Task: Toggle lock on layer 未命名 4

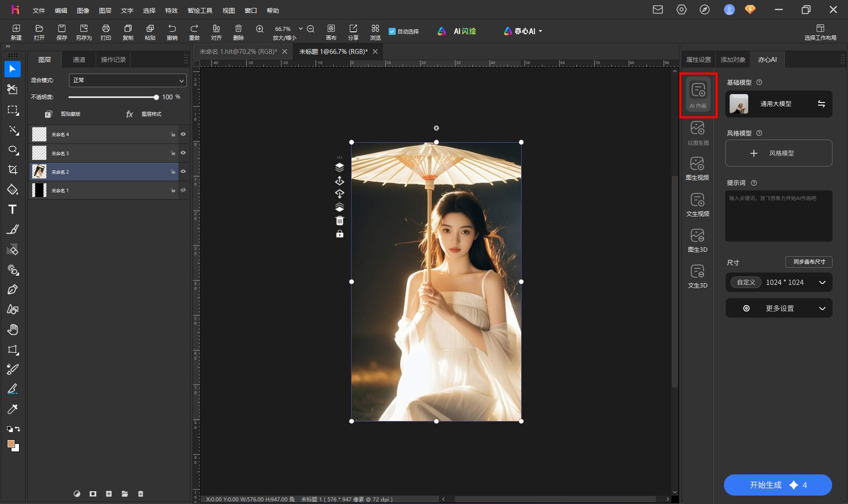Action: [173, 134]
